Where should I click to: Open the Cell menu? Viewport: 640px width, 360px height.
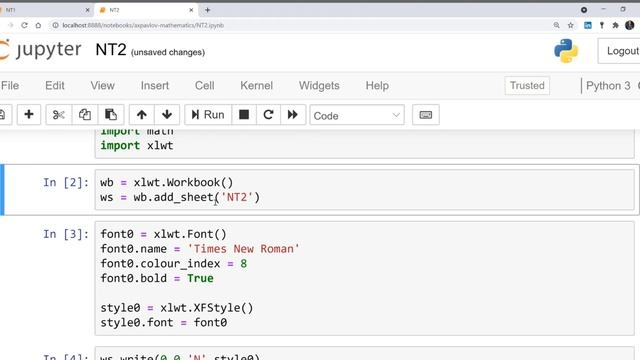point(204,86)
